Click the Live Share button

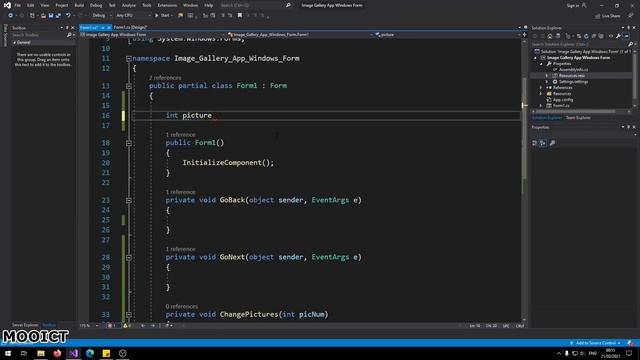coord(608,16)
